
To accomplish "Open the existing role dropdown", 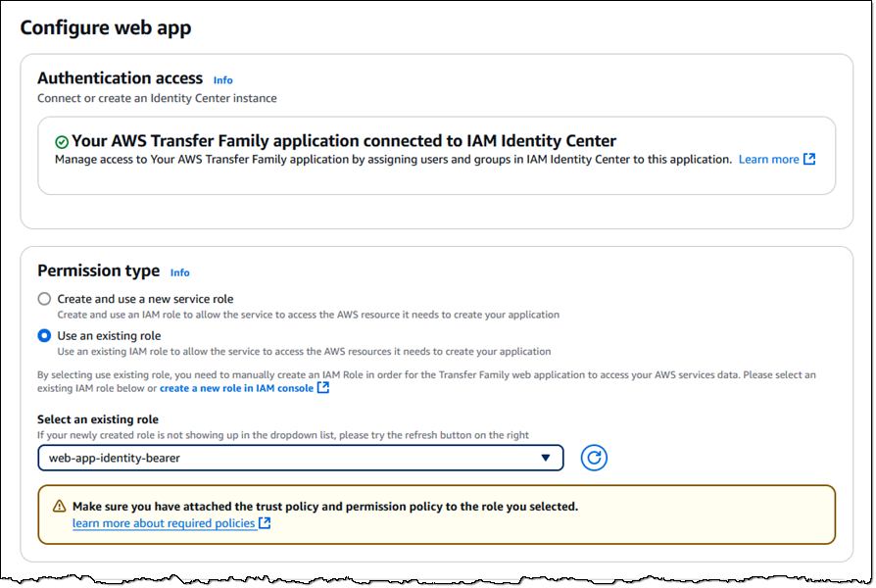I will click(301, 458).
